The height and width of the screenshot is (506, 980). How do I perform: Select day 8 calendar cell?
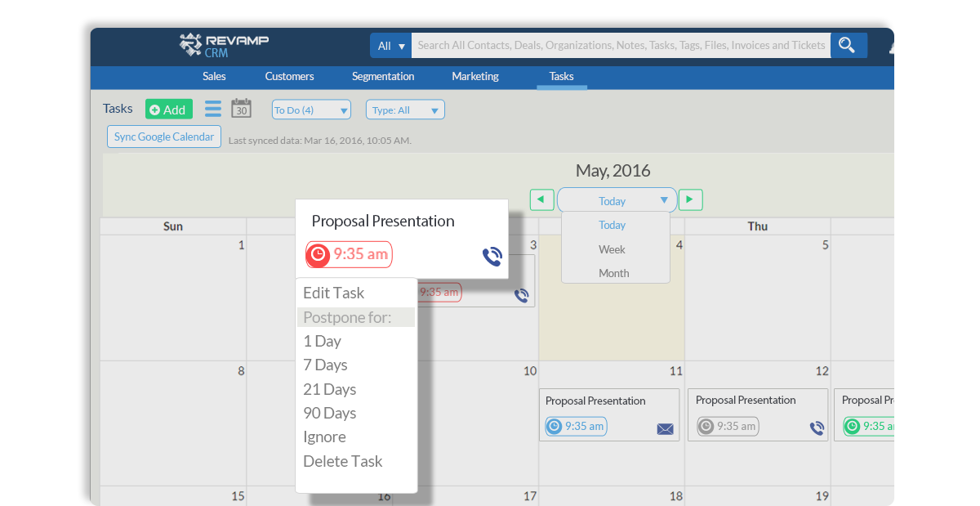coord(173,423)
